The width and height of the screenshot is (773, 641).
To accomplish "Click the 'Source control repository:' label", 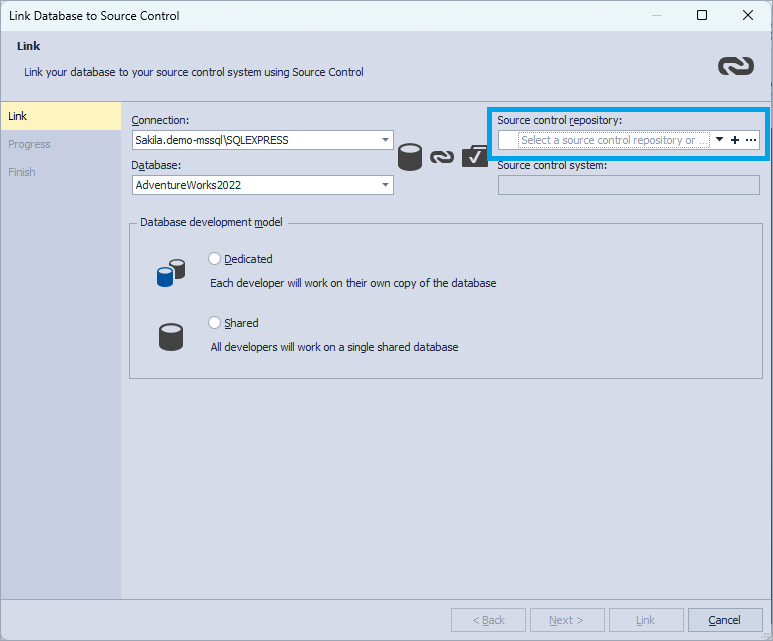I will coord(560,120).
